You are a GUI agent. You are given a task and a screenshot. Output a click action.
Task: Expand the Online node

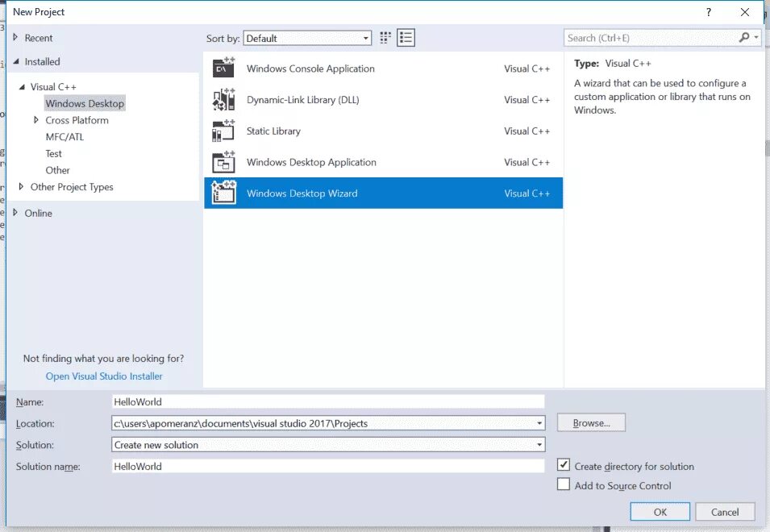tap(15, 213)
